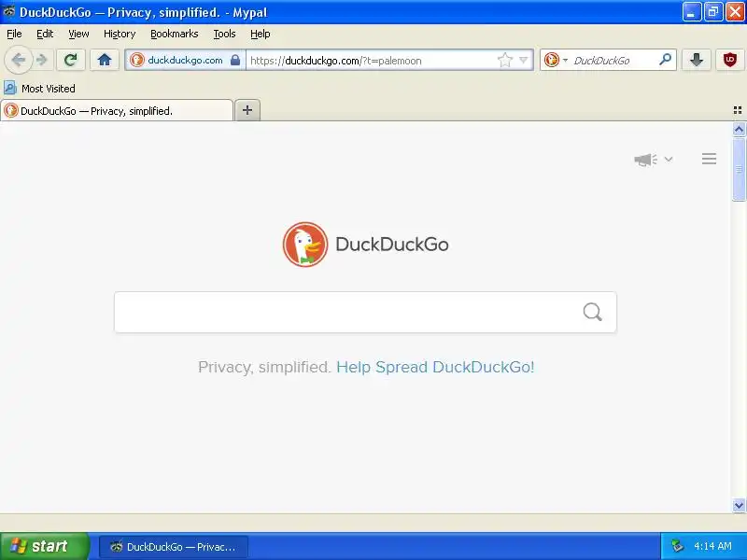This screenshot has width=747, height=560.
Task: Open the File menu
Action: click(14, 34)
